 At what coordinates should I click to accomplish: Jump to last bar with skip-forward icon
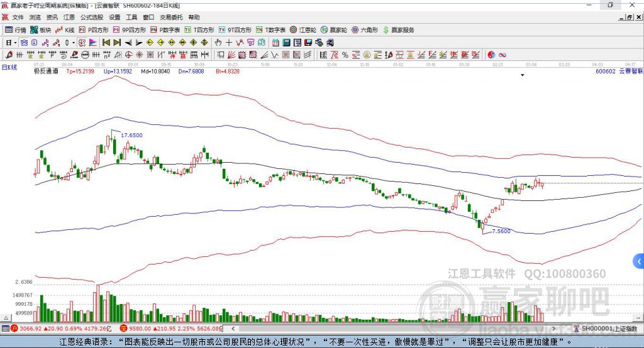click(117, 43)
